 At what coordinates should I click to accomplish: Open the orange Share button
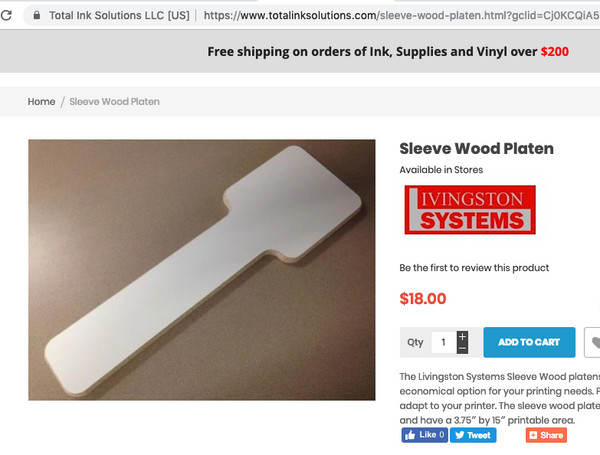pyautogui.click(x=546, y=435)
